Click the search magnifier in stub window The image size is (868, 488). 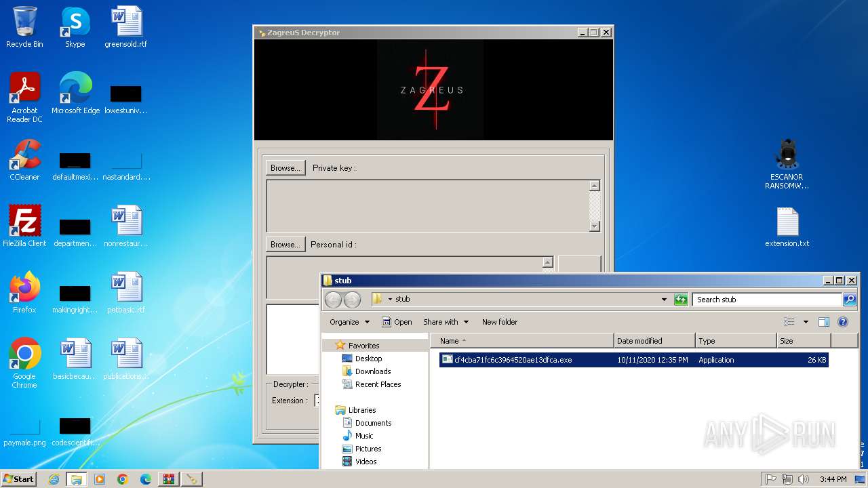click(x=849, y=300)
